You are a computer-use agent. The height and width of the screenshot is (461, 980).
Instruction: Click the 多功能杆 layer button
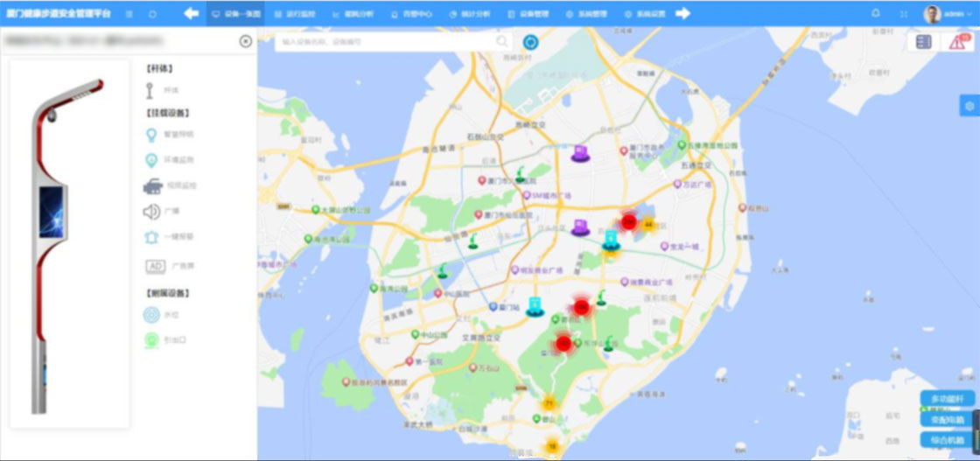948,400
